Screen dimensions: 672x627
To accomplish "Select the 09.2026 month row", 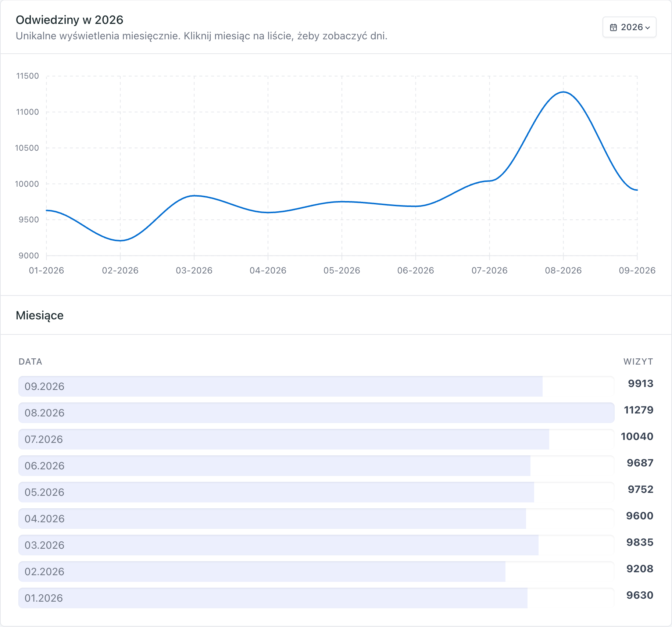I will tap(316, 386).
